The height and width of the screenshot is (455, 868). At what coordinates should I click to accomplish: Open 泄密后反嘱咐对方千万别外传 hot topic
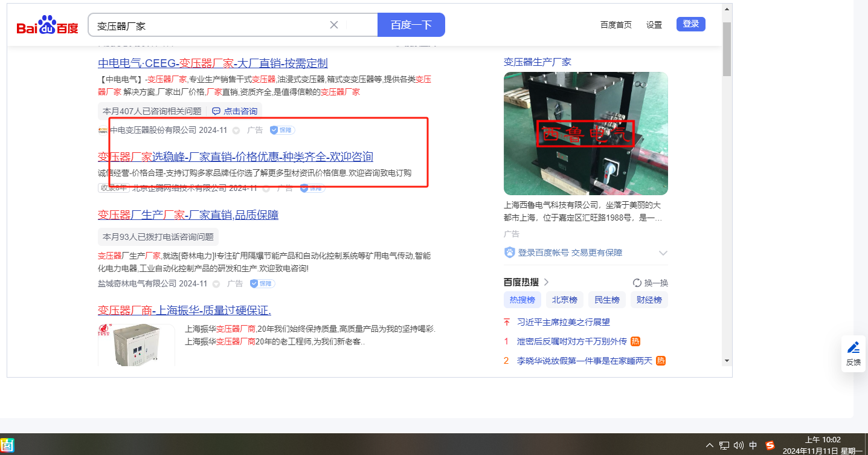pos(572,341)
